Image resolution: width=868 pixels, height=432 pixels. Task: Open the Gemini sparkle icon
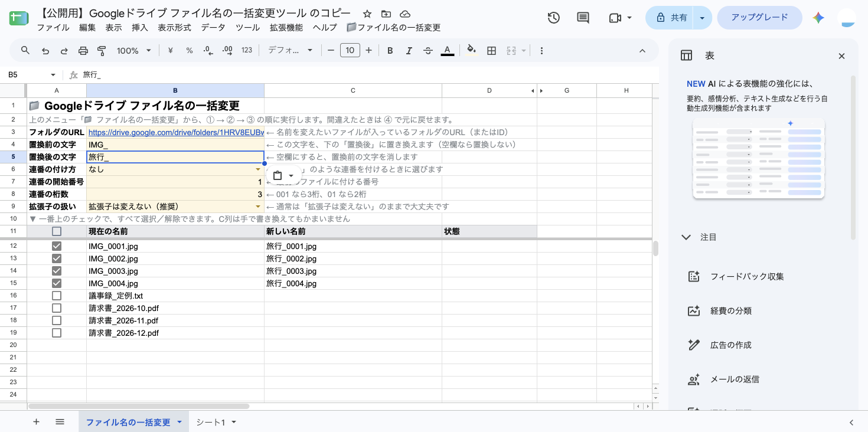[x=818, y=18]
